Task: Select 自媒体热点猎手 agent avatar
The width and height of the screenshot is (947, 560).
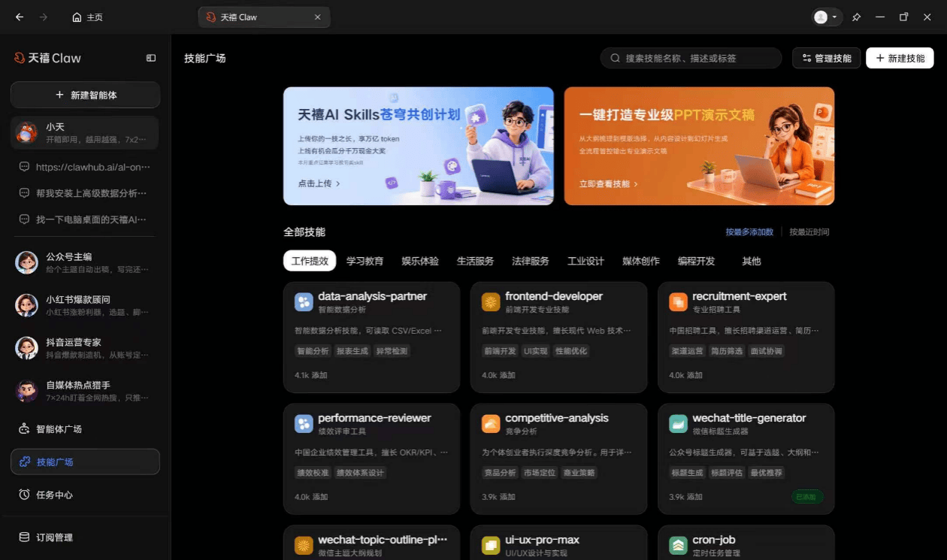Action: [27, 391]
